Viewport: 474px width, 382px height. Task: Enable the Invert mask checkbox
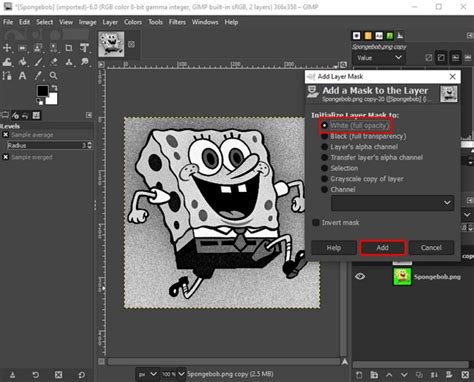click(336, 222)
